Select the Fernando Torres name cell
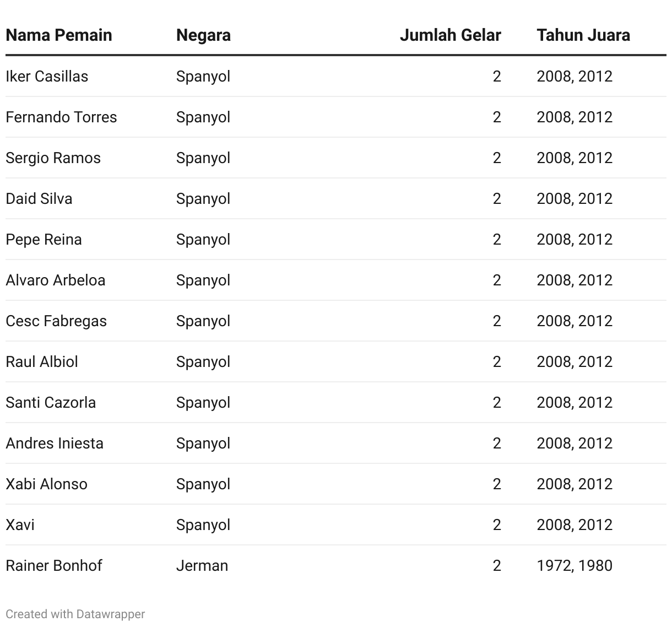This screenshot has height=627, width=672. point(61,117)
